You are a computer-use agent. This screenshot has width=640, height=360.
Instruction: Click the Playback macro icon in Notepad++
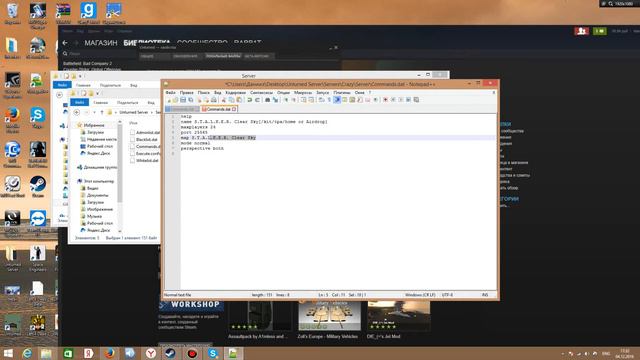[401, 100]
